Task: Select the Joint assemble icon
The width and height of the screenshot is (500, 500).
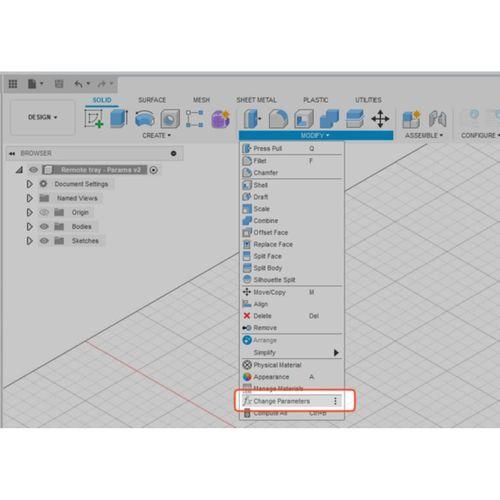Action: point(437,119)
